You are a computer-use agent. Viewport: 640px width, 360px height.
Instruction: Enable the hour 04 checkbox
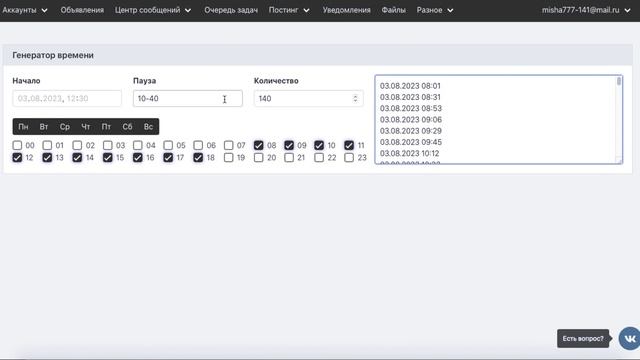coord(138,145)
